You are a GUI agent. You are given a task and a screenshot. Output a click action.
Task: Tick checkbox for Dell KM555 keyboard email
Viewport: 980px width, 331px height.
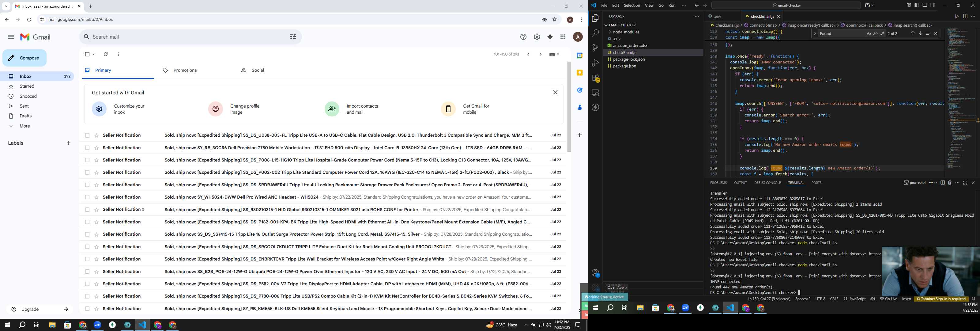coord(87,309)
